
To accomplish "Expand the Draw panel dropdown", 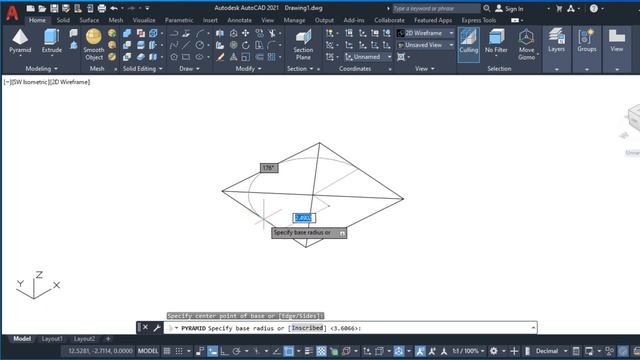I will 190,69.
